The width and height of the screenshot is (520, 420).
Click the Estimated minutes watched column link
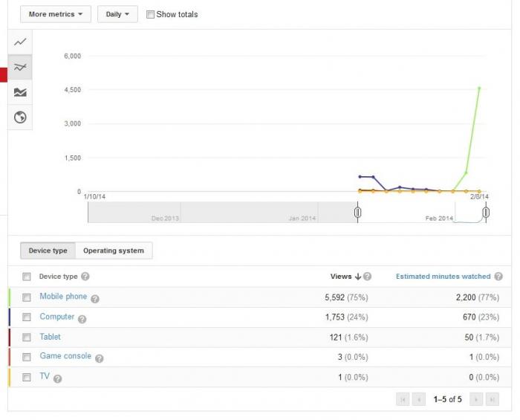click(443, 277)
